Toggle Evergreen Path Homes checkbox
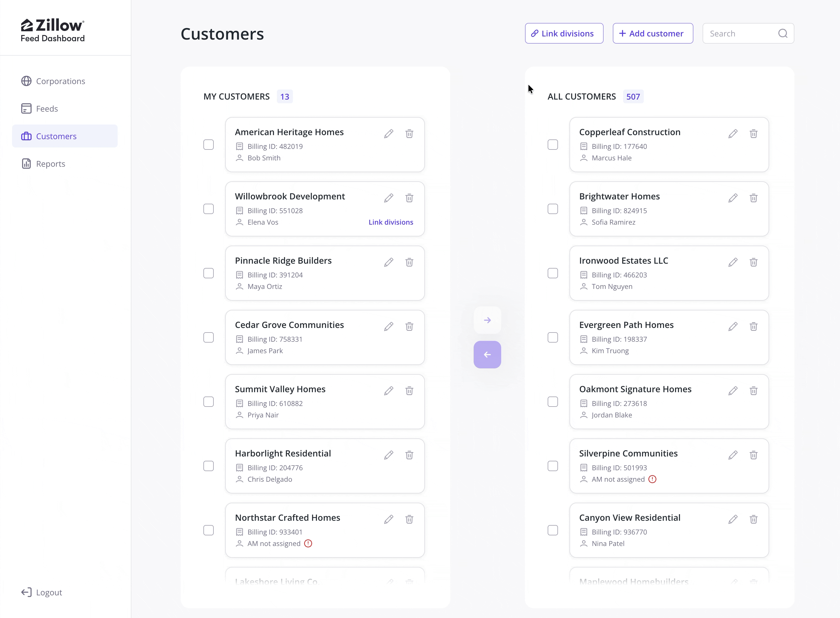 click(552, 338)
